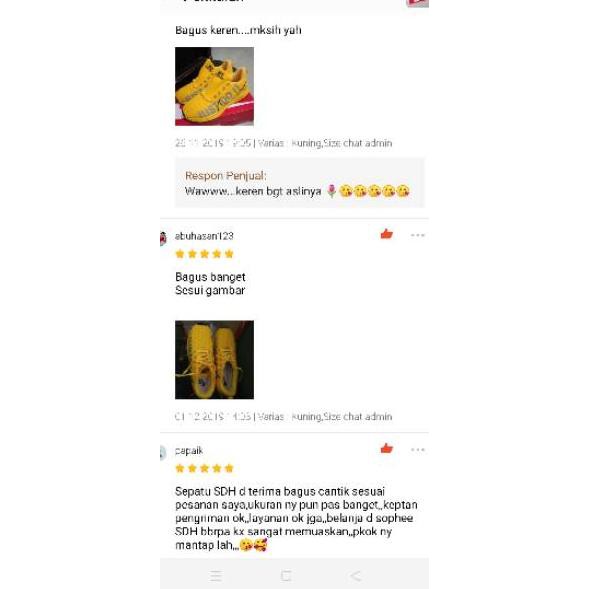Open abuhasan123 profile avatar
Viewport: 589px width, 589px height.
pyautogui.click(x=163, y=239)
